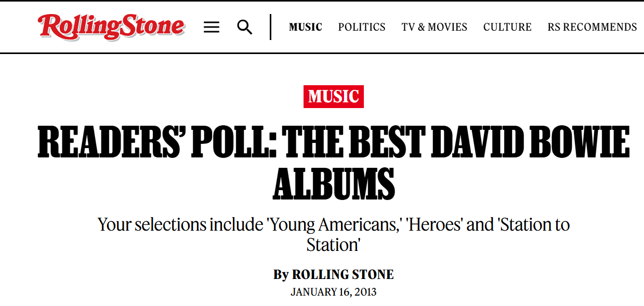
Task: Open the hamburger navigation menu
Action: tap(212, 27)
